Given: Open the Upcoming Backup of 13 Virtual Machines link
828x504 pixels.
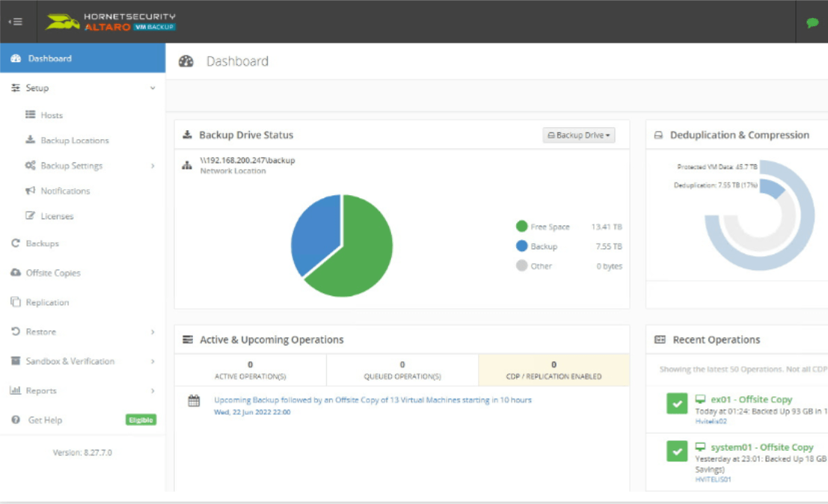Looking at the screenshot, I should pos(372,400).
